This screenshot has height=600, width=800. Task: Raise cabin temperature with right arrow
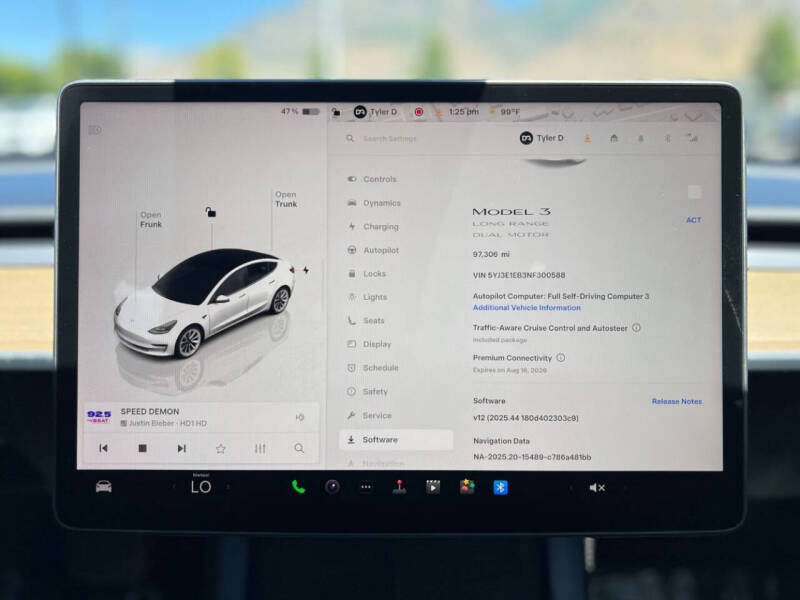(x=228, y=487)
